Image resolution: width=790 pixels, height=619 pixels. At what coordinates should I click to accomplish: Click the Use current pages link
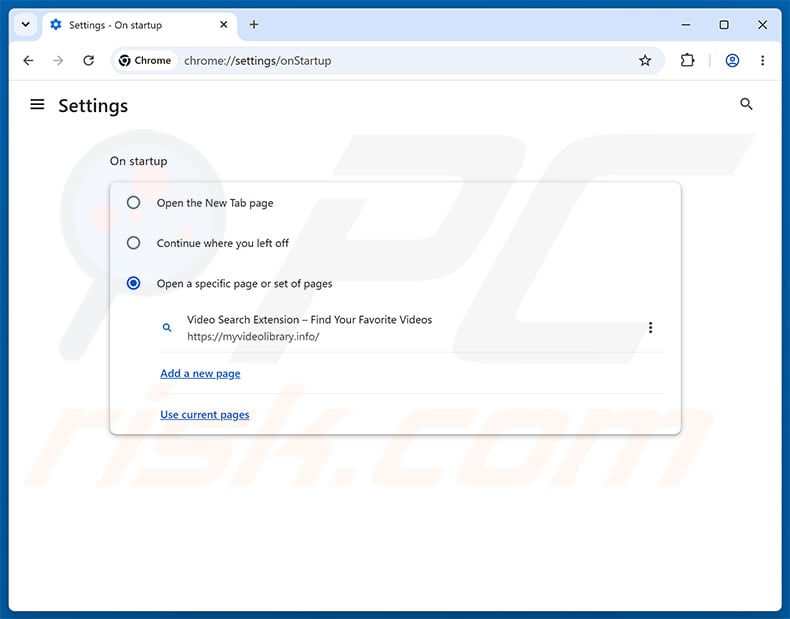[205, 415]
